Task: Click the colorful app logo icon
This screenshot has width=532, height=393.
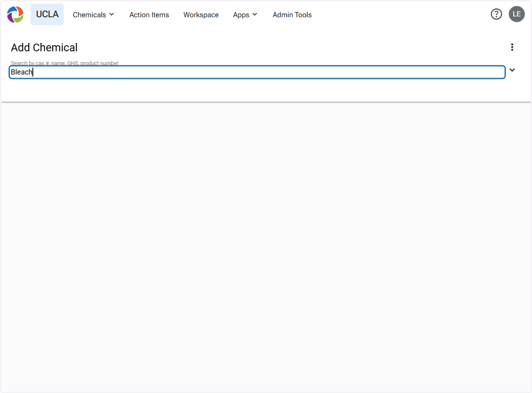Action: [16, 15]
